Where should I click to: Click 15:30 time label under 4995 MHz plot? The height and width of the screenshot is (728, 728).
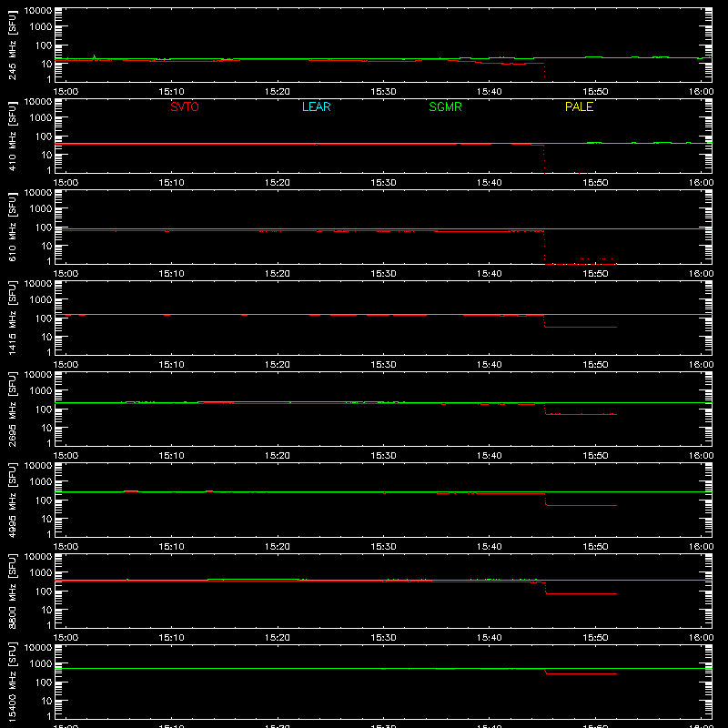pyautogui.click(x=383, y=547)
